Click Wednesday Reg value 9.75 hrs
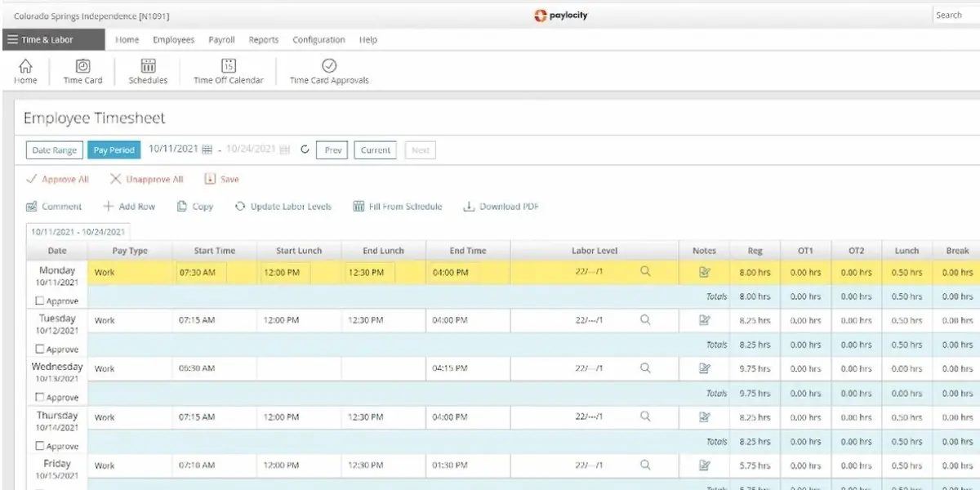Screen dimensions: 980x490 pyautogui.click(x=755, y=369)
